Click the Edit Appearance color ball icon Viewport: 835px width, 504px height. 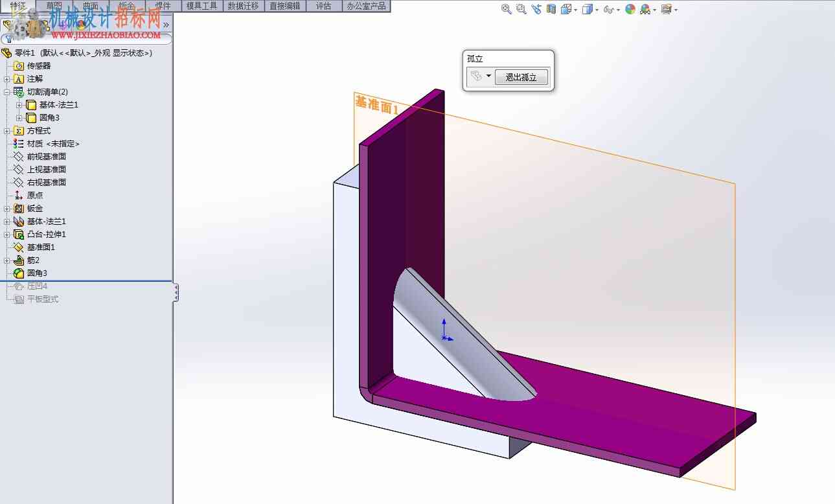coord(630,9)
